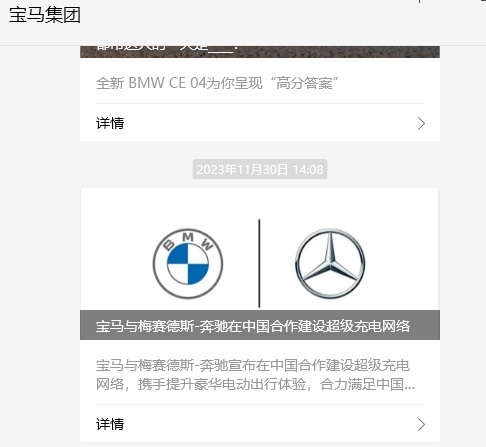
Task: Click the chevron beside the CE 04 详情
Action: 421,124
